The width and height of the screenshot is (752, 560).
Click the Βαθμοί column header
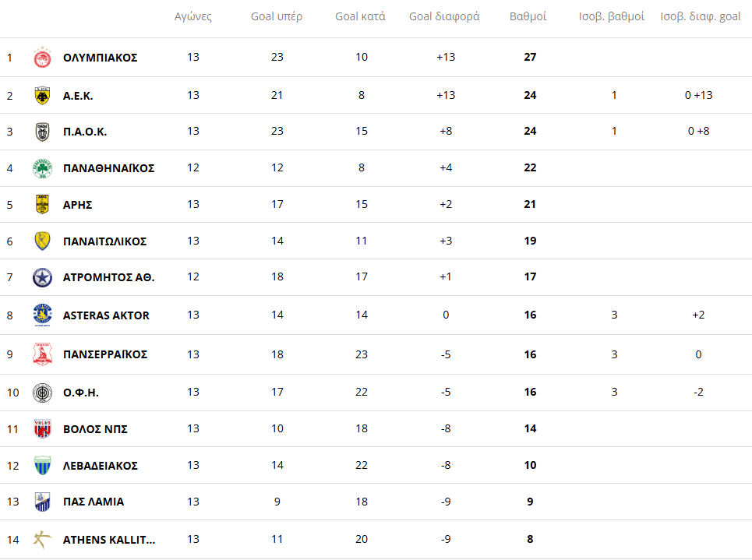pyautogui.click(x=528, y=16)
